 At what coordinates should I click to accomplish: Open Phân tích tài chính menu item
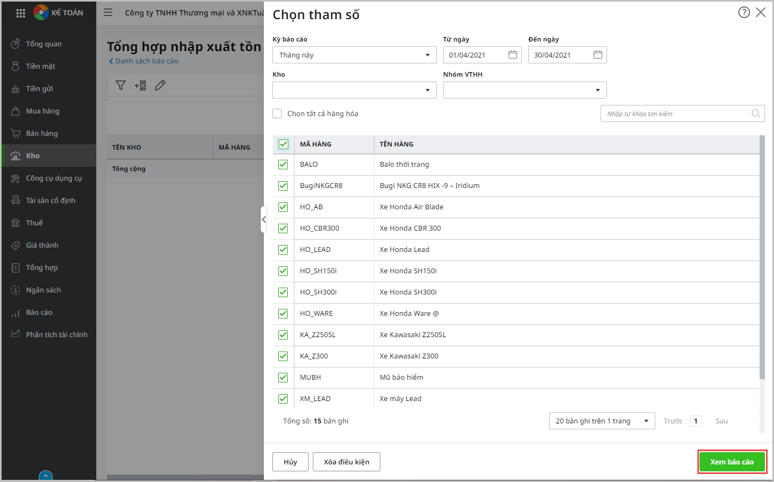click(x=48, y=334)
